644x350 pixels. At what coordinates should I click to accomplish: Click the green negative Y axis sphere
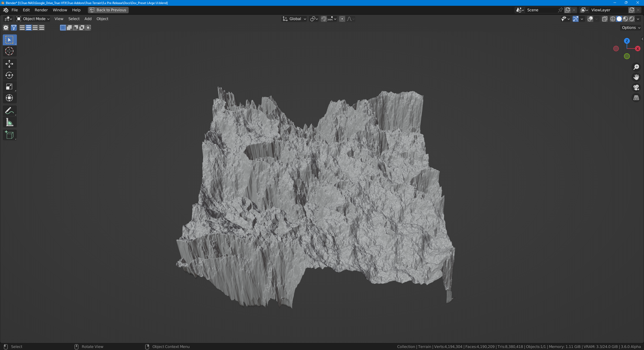click(x=627, y=56)
